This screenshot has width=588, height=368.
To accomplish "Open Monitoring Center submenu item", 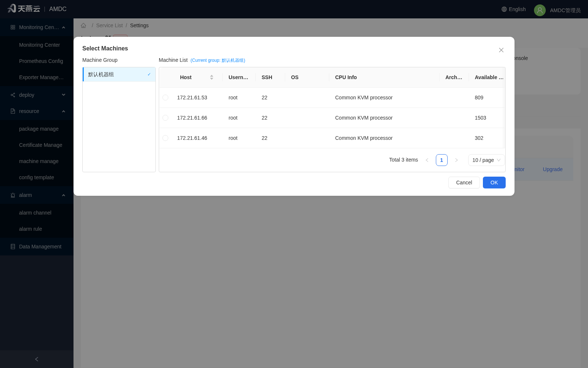I will pyautogui.click(x=37, y=45).
